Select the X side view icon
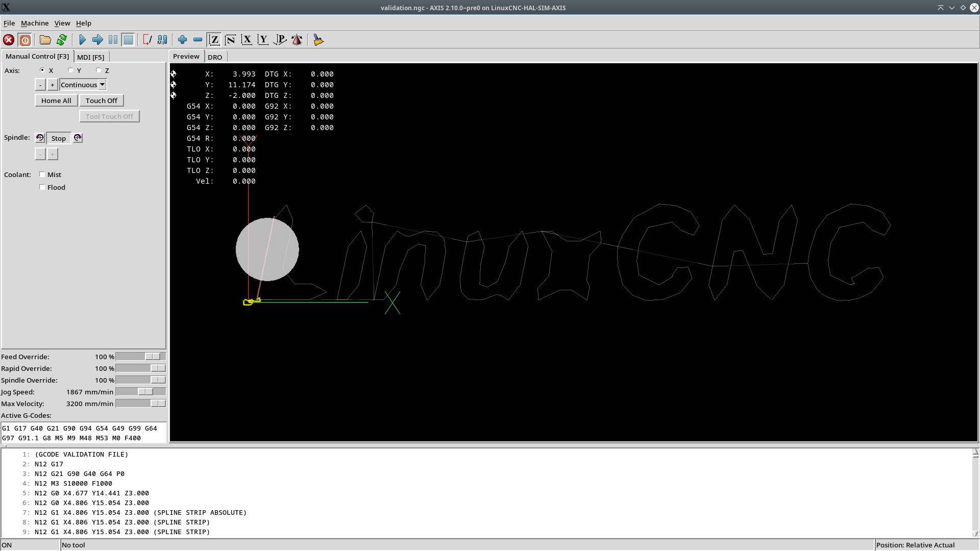 (x=247, y=40)
